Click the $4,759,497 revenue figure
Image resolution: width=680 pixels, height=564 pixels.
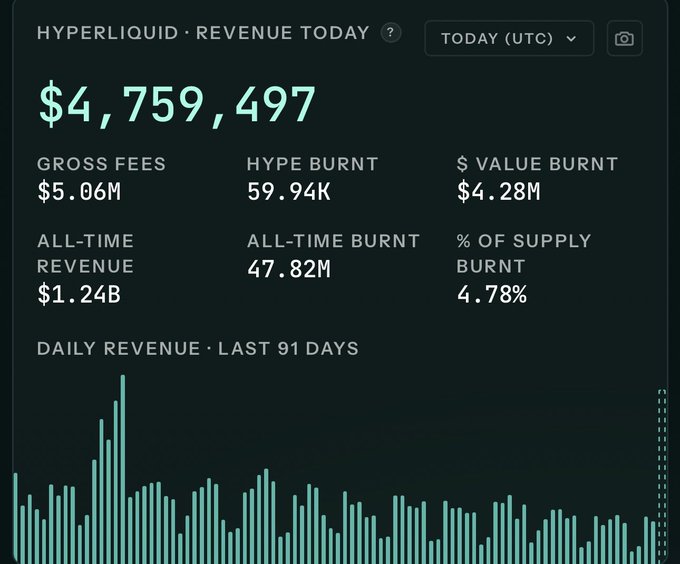(x=177, y=104)
